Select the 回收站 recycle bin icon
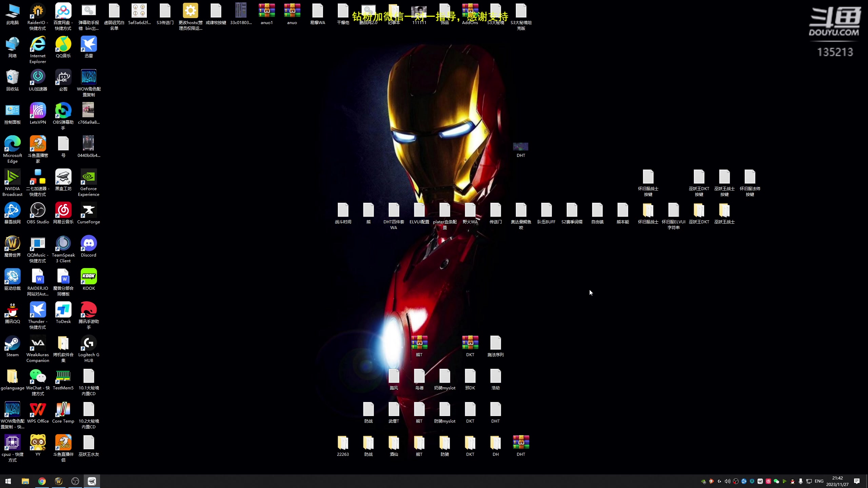Image resolution: width=868 pixels, height=488 pixels. click(13, 80)
